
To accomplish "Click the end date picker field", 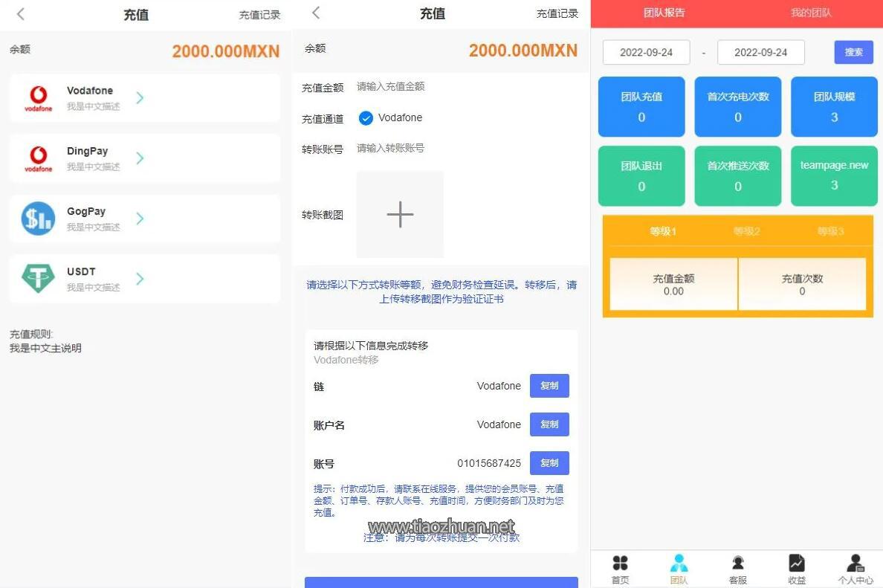I will [x=760, y=52].
